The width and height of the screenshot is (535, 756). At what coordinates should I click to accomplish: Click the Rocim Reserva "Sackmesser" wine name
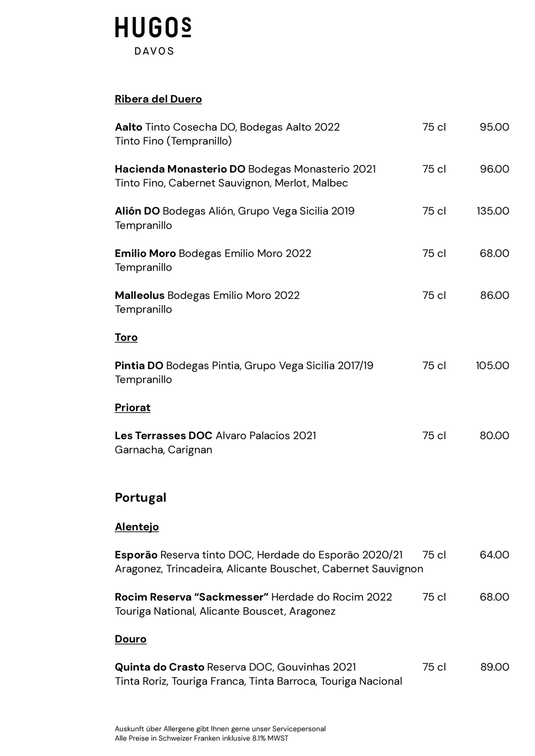(x=191, y=597)
